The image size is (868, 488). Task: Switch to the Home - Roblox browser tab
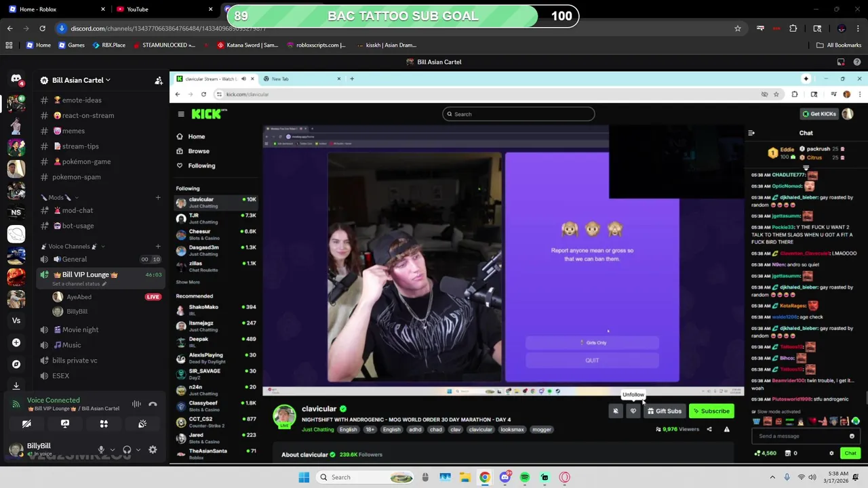tap(56, 9)
